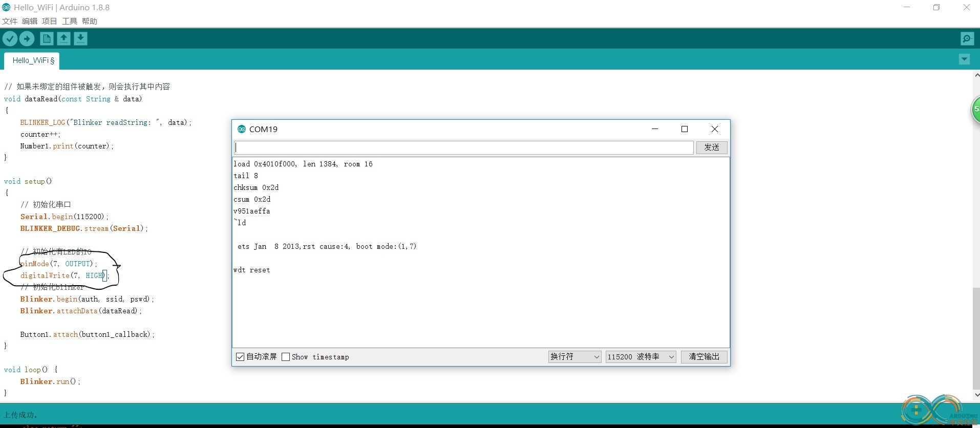
Task: Enable the Show timestamp checkbox
Action: 286,357
